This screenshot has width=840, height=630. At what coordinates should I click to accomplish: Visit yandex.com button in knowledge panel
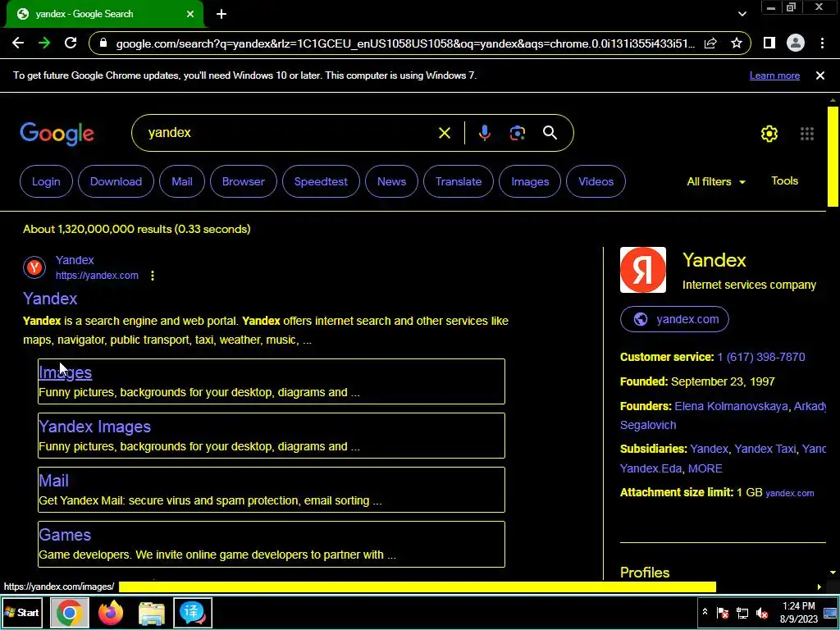tap(674, 319)
